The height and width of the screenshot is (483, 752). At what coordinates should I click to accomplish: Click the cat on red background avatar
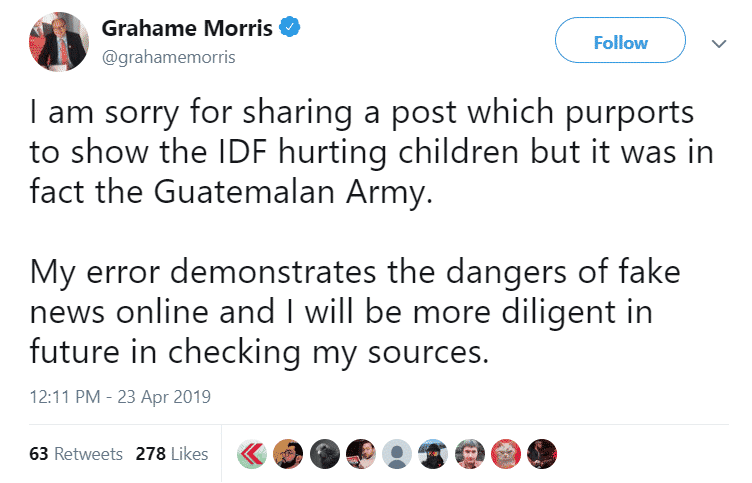(x=505, y=453)
